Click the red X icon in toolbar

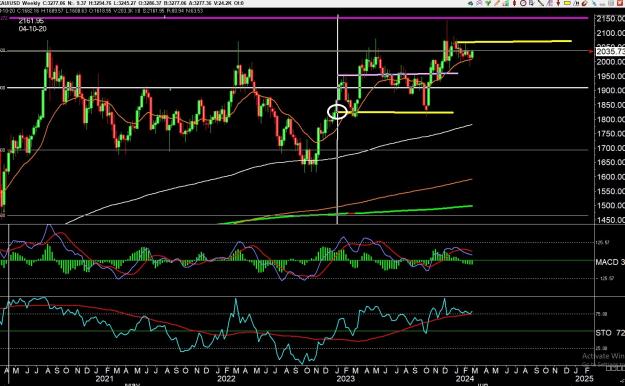pos(620,3)
